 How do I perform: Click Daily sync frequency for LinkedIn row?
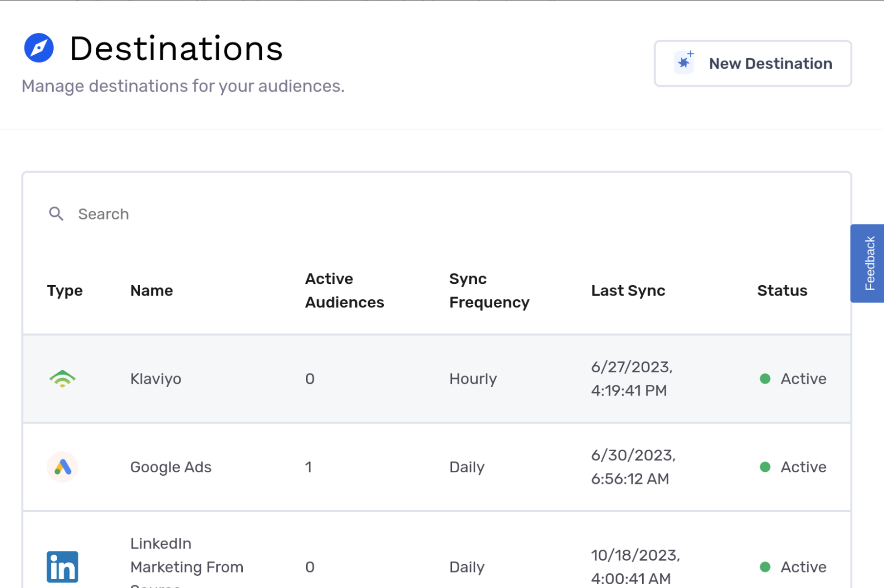coord(466,567)
